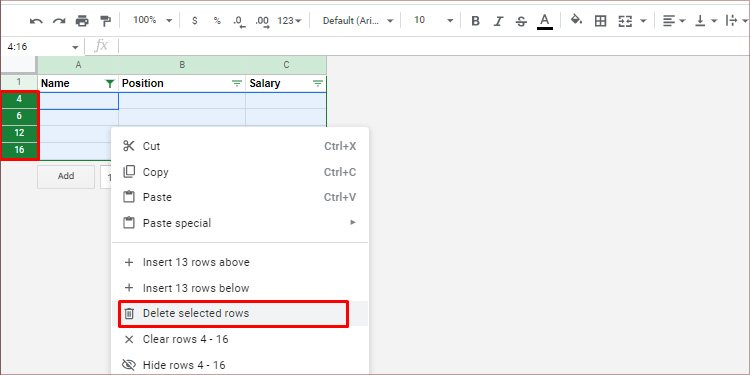Open the Default (Arial) font dropdown
Image resolution: width=750 pixels, height=375 pixels.
(358, 21)
